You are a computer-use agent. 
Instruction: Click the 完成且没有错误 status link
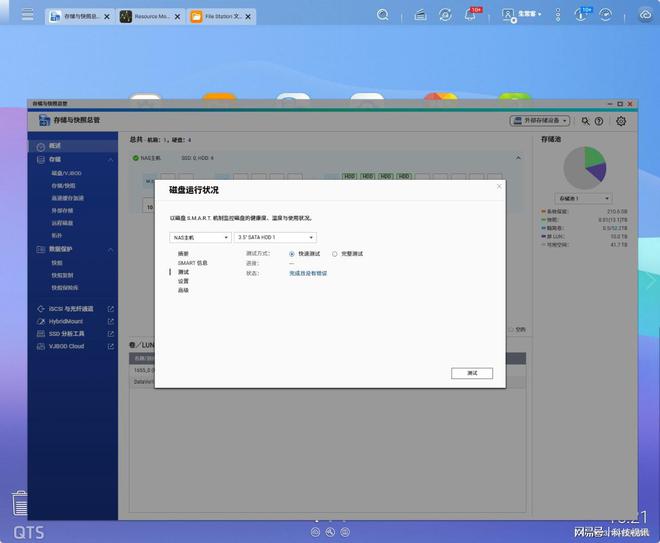pyautogui.click(x=308, y=273)
